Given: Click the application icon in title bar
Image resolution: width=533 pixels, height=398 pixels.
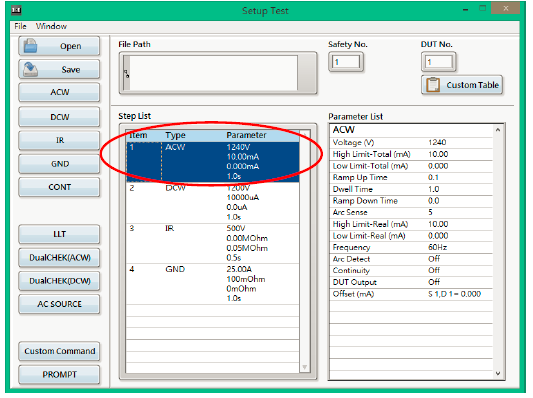Looking at the screenshot, I should (x=16, y=10).
